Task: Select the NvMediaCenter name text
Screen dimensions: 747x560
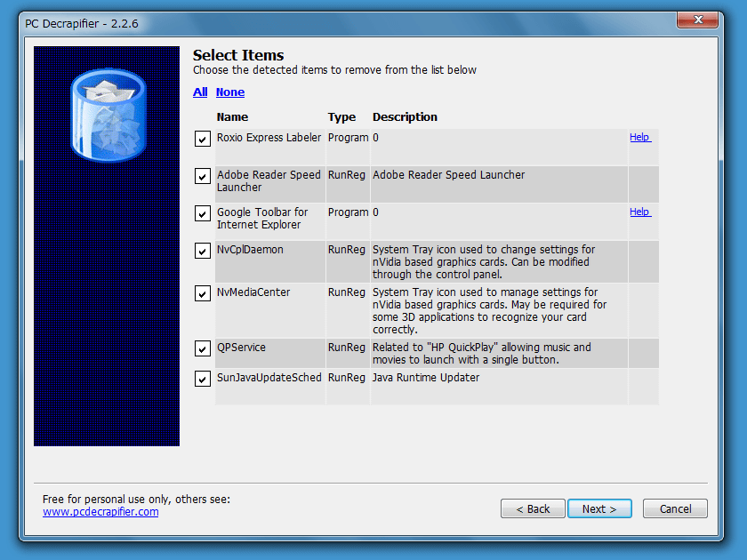Action: [253, 292]
